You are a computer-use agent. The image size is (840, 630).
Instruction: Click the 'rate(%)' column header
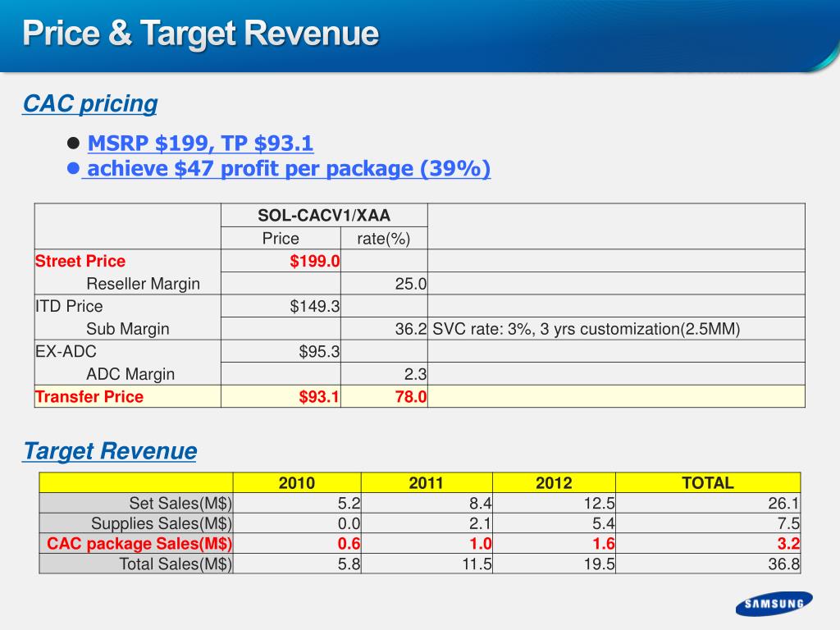coord(384,239)
